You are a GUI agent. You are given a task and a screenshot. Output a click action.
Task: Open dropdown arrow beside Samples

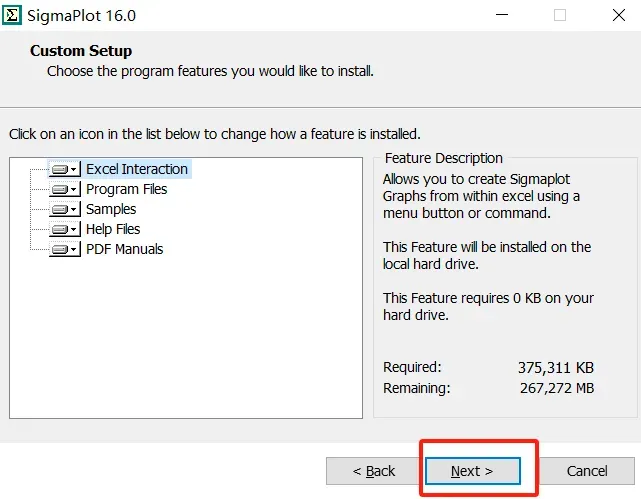[74, 209]
